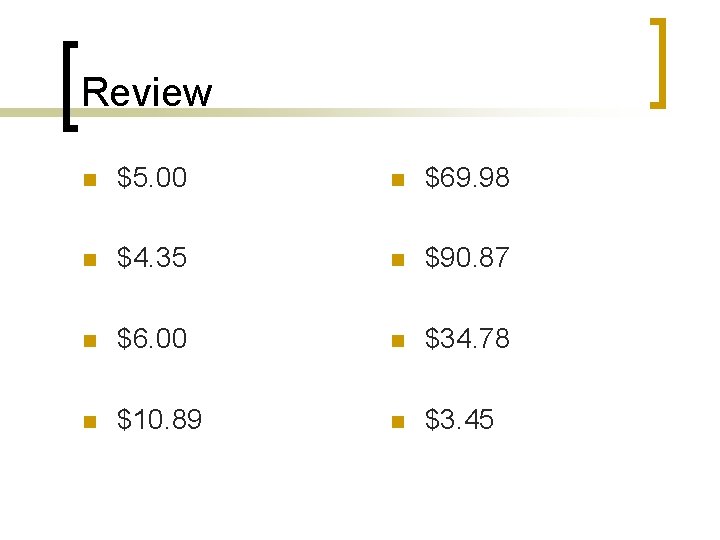Click the bullet square beside $69.98
Image resolution: width=720 pixels, height=540 pixels.
point(398,180)
